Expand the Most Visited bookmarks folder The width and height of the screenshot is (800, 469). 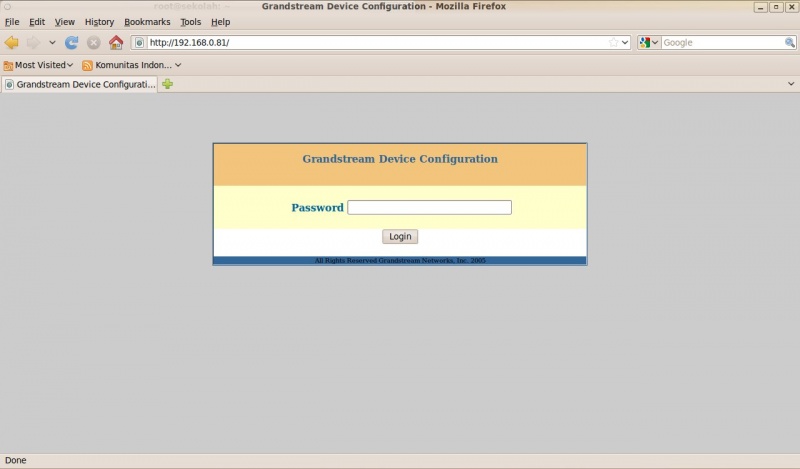tap(38, 65)
